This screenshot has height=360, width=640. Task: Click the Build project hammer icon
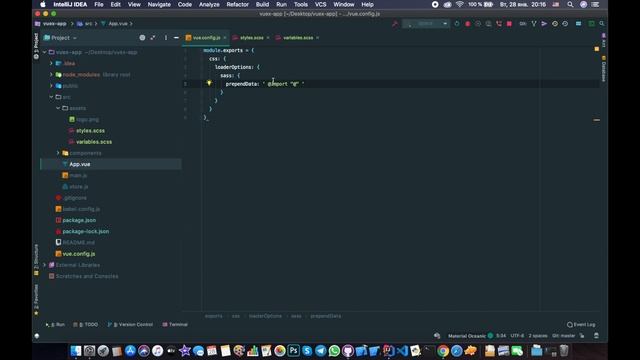click(x=395, y=24)
